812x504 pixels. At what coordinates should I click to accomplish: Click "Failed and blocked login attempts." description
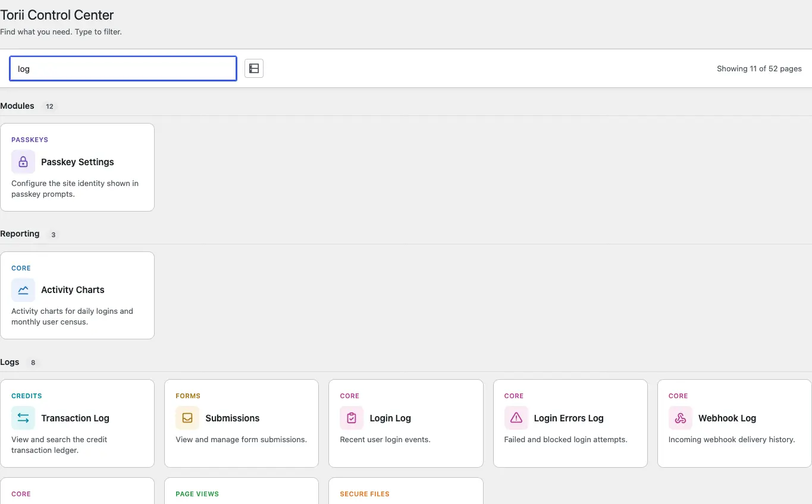point(566,440)
